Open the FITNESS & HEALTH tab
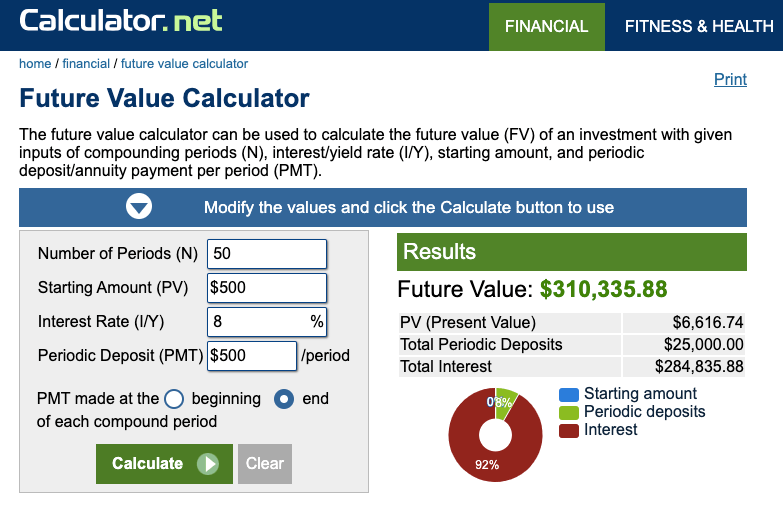This screenshot has height=512, width=783. click(698, 26)
